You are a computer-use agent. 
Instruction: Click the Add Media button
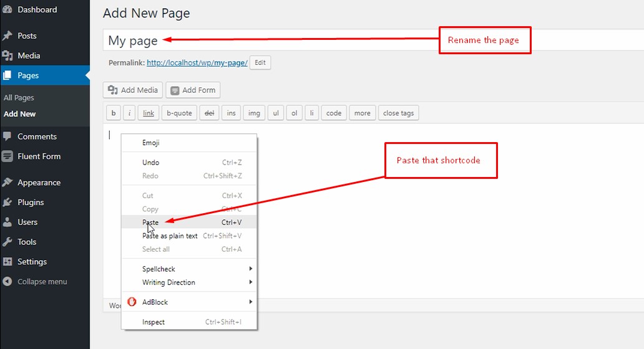(x=133, y=90)
